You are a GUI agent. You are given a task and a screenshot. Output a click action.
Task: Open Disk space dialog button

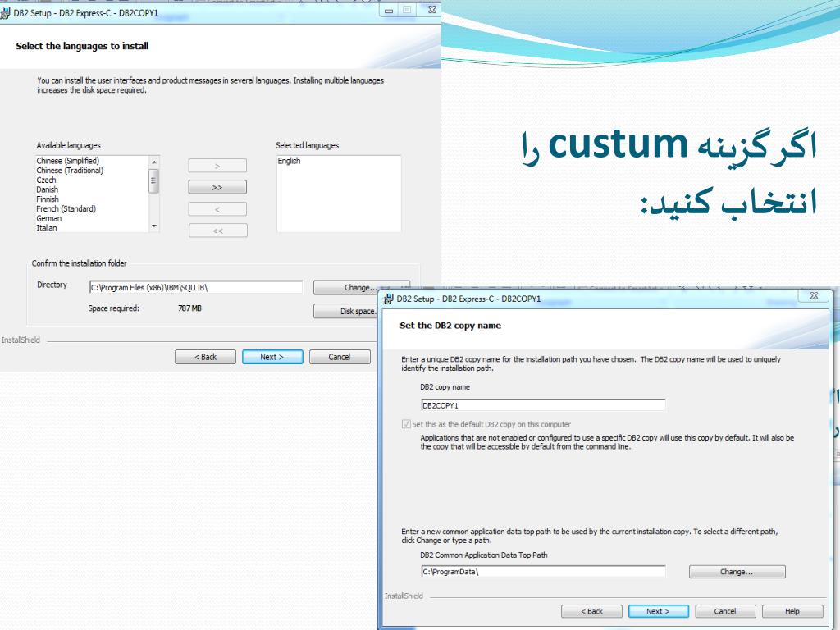[345, 311]
